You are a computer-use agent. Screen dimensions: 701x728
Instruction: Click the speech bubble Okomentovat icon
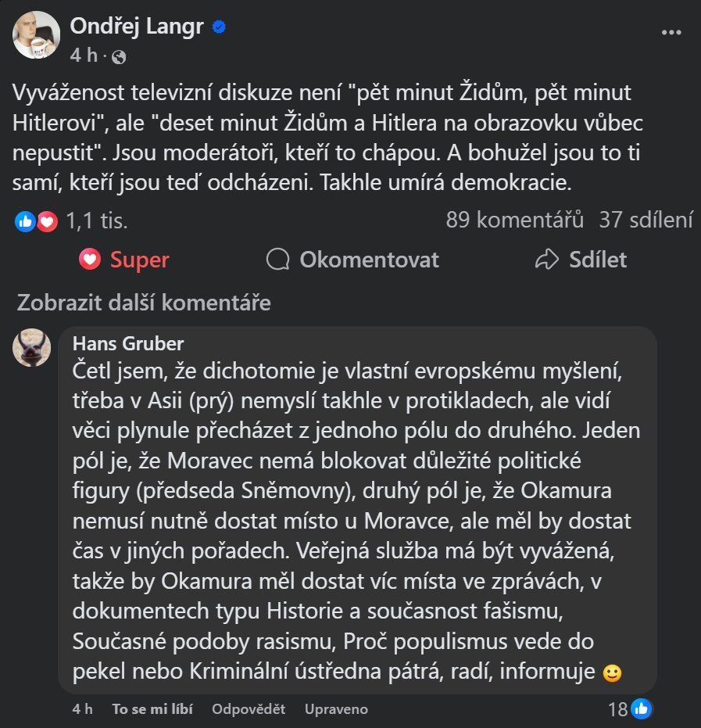(x=277, y=260)
